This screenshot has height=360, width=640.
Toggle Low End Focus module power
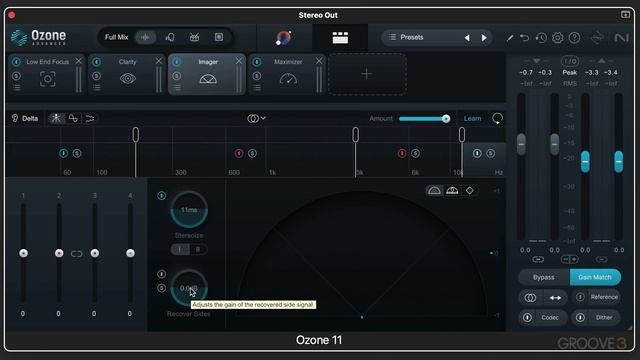(16, 62)
